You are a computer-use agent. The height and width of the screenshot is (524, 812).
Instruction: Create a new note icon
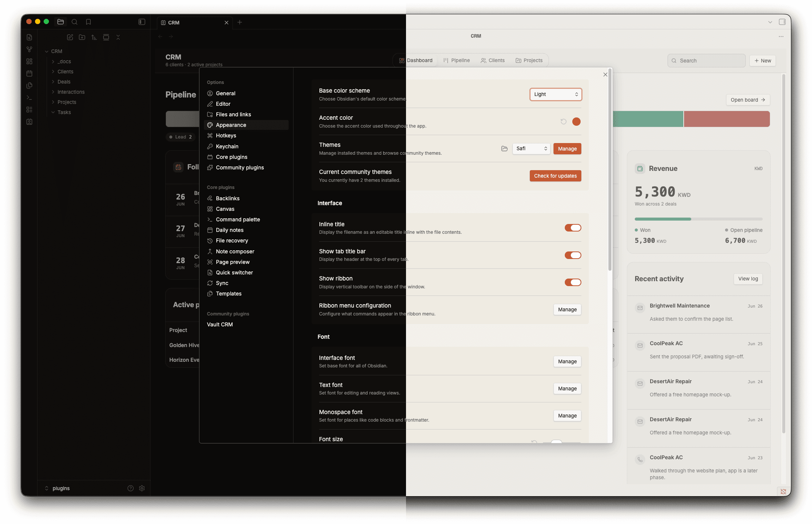(70, 37)
